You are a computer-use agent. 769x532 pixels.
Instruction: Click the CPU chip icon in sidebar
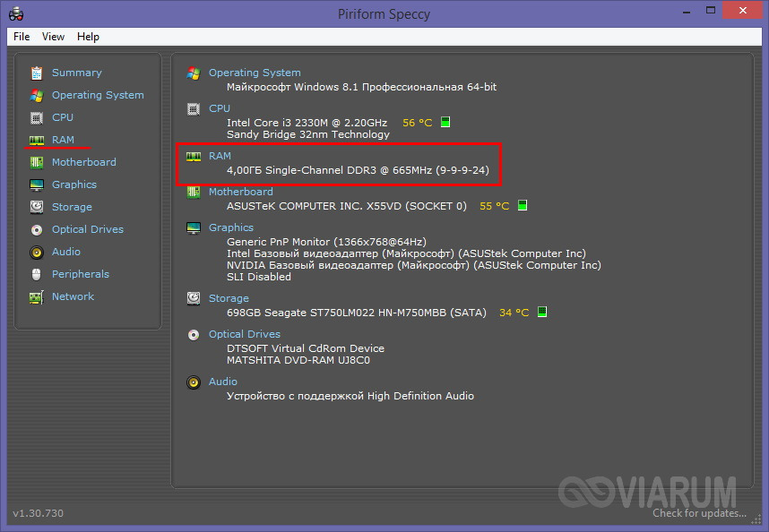(37, 117)
